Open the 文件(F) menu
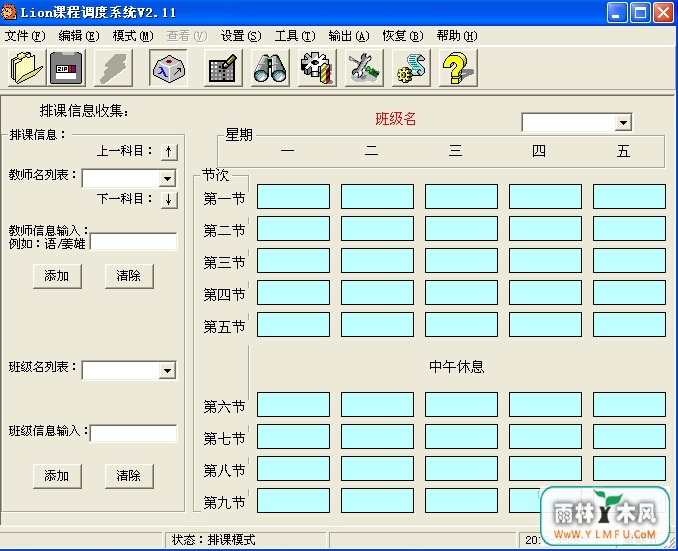This screenshot has height=551, width=678. click(25, 36)
